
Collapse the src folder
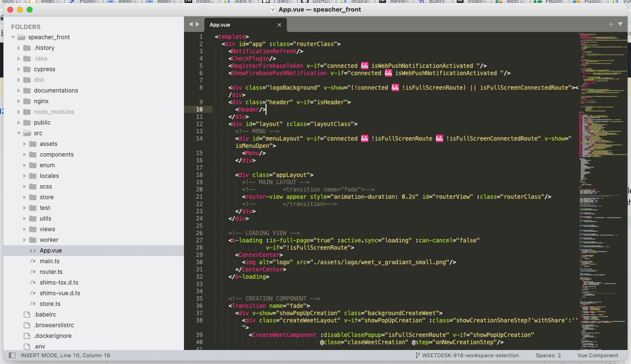click(19, 133)
